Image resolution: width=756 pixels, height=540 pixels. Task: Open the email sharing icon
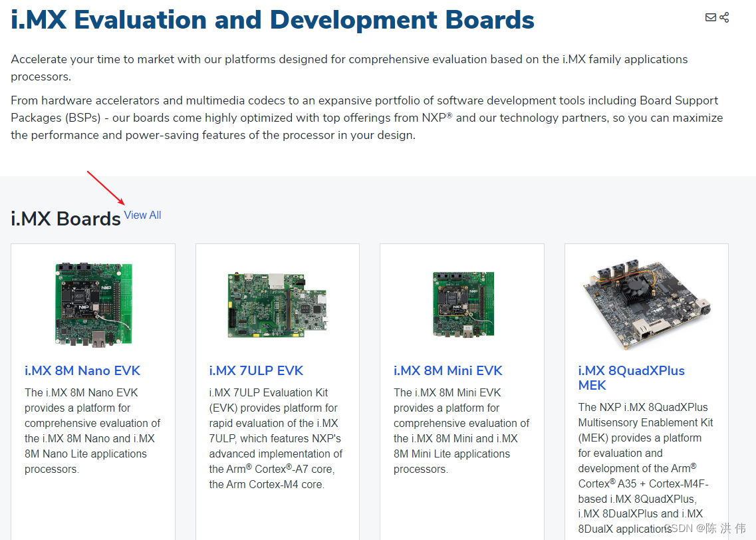tap(711, 17)
